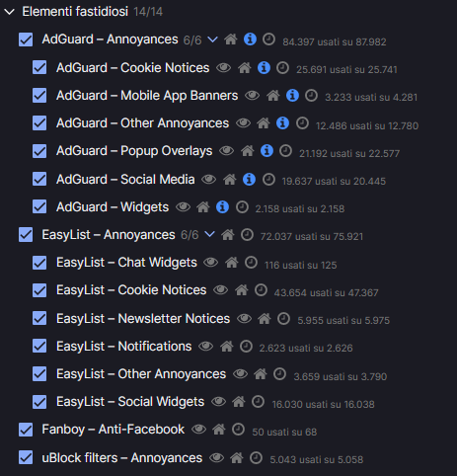Collapse the Elementi fastidiosi section
457x476 pixels.
9,12
